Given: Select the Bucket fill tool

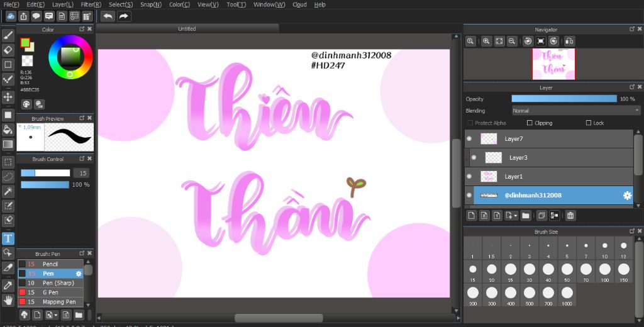Looking at the screenshot, I should coord(8,130).
